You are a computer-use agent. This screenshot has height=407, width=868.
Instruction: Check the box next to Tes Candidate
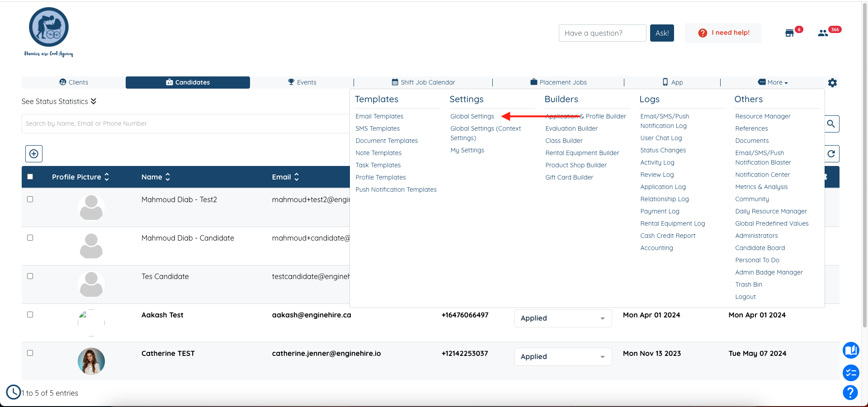[30, 276]
